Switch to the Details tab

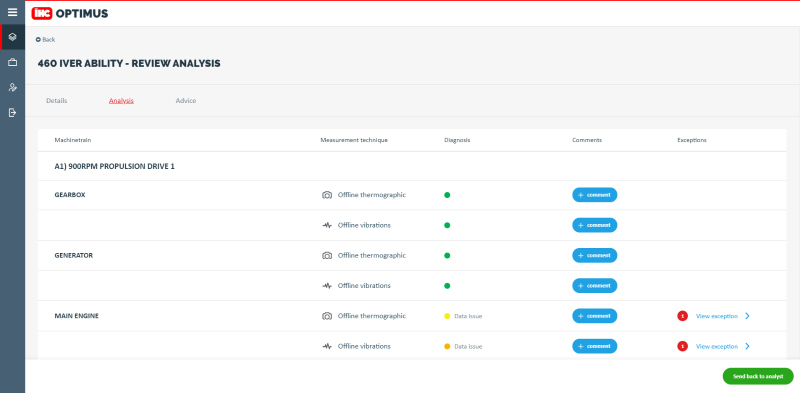[57, 101]
